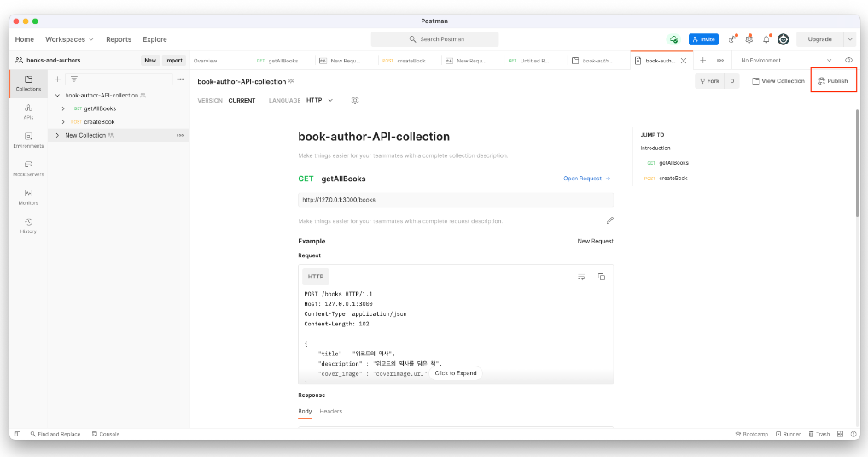Image resolution: width=868 pixels, height=457 pixels.
Task: Open the History sidebar panel
Action: tap(28, 226)
